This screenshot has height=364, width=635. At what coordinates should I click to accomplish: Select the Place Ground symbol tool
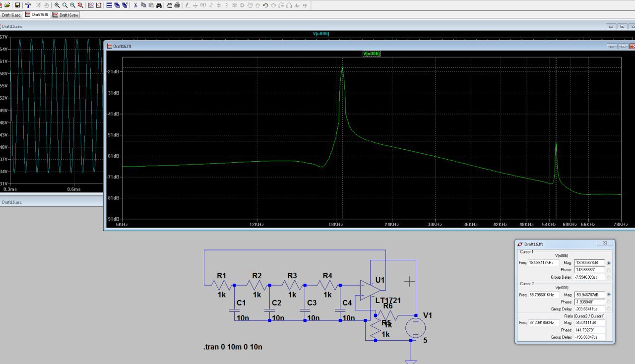pyautogui.click(x=195, y=5)
